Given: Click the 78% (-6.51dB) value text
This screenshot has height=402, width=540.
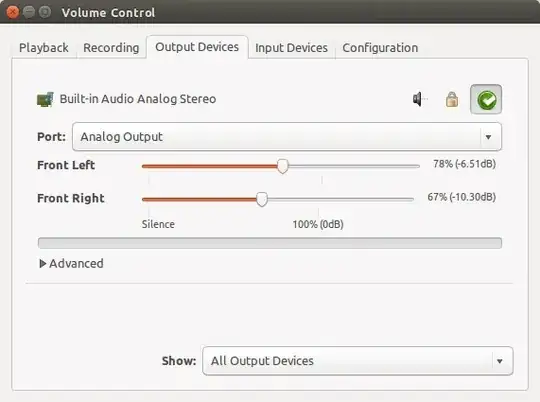Looking at the screenshot, I should pos(464,164).
